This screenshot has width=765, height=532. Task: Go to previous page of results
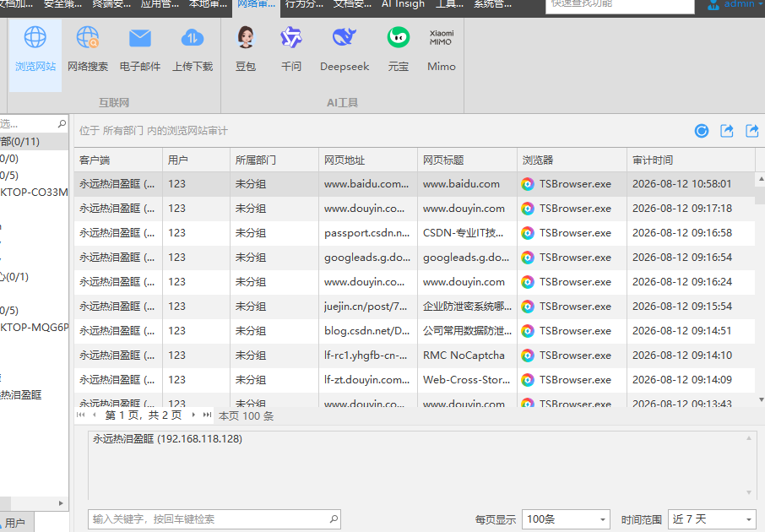(x=95, y=415)
